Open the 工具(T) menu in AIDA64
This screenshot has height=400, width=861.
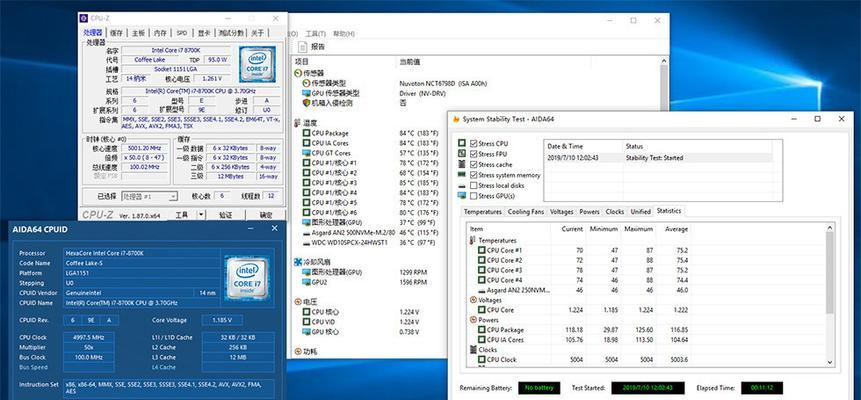[x=315, y=34]
